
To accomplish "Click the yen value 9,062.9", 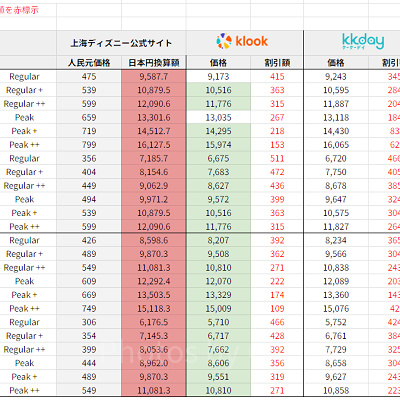I will point(154,186).
